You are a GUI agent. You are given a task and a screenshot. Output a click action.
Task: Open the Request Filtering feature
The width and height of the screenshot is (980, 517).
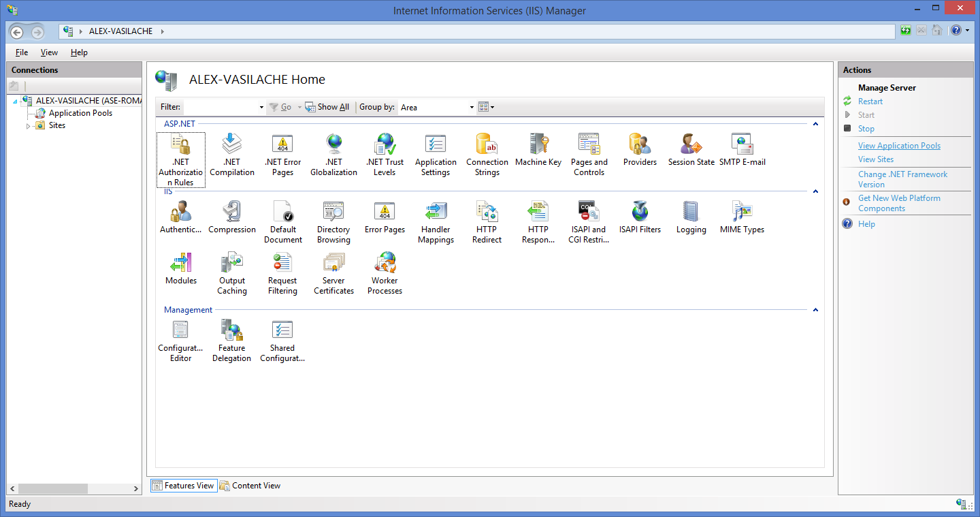click(x=282, y=263)
